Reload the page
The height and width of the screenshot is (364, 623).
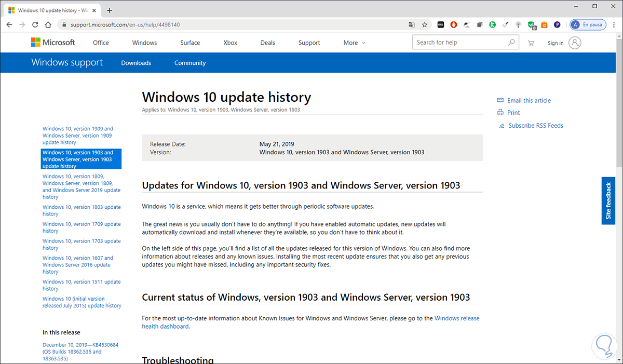(x=35, y=24)
